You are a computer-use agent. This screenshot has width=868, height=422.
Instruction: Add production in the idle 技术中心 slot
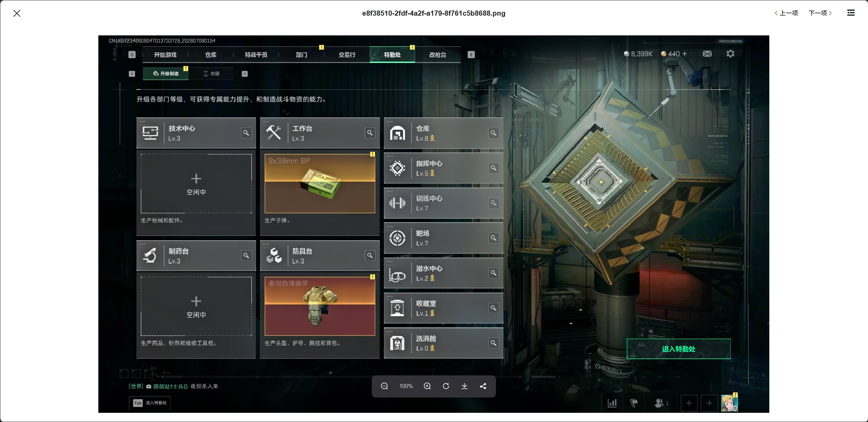[196, 183]
